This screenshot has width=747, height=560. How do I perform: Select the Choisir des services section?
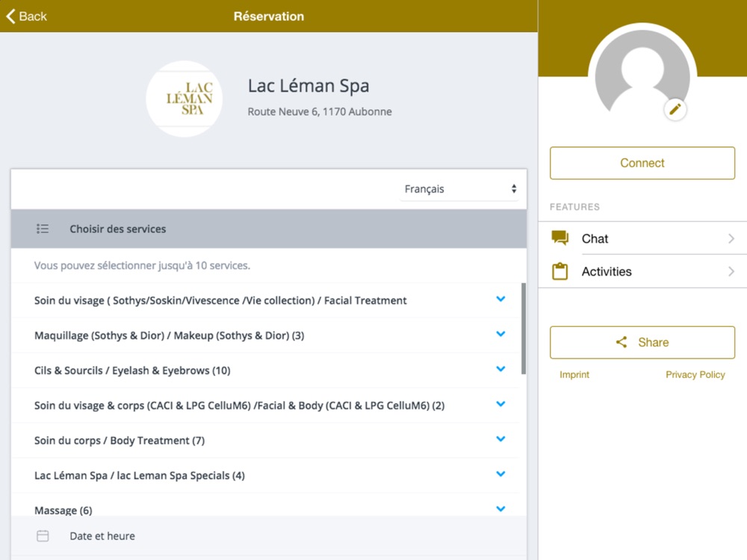[269, 229]
